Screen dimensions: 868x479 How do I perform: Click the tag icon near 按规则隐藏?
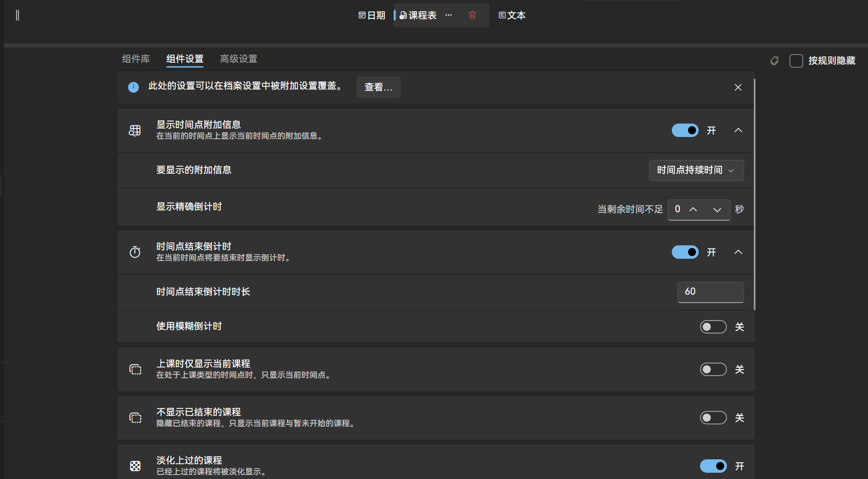click(774, 60)
